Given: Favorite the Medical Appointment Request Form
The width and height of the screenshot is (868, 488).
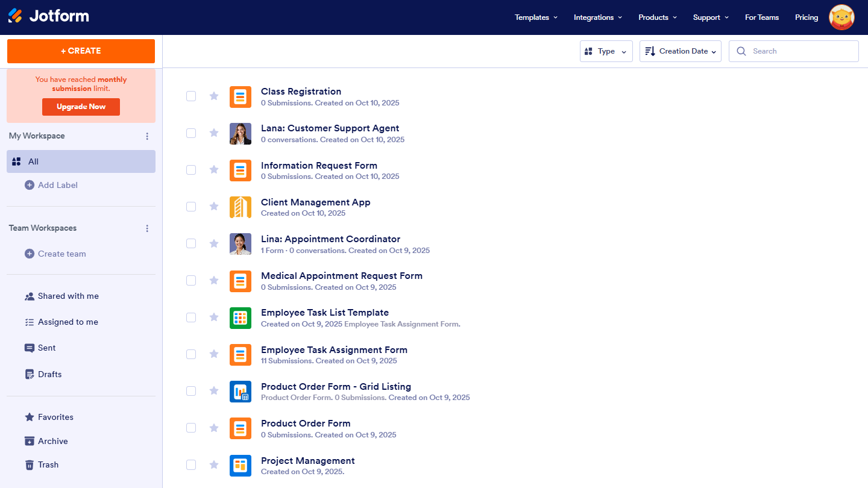Looking at the screenshot, I should 214,280.
